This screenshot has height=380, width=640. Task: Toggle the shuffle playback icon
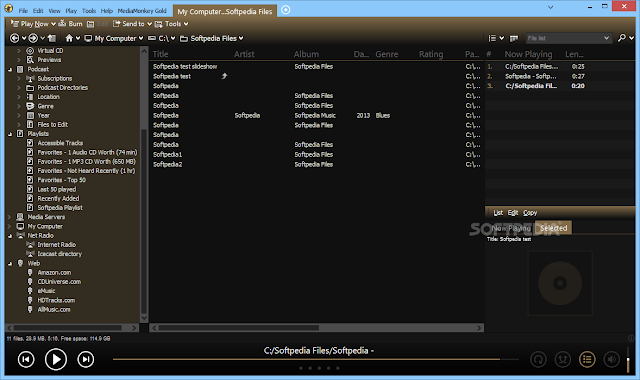(x=563, y=359)
